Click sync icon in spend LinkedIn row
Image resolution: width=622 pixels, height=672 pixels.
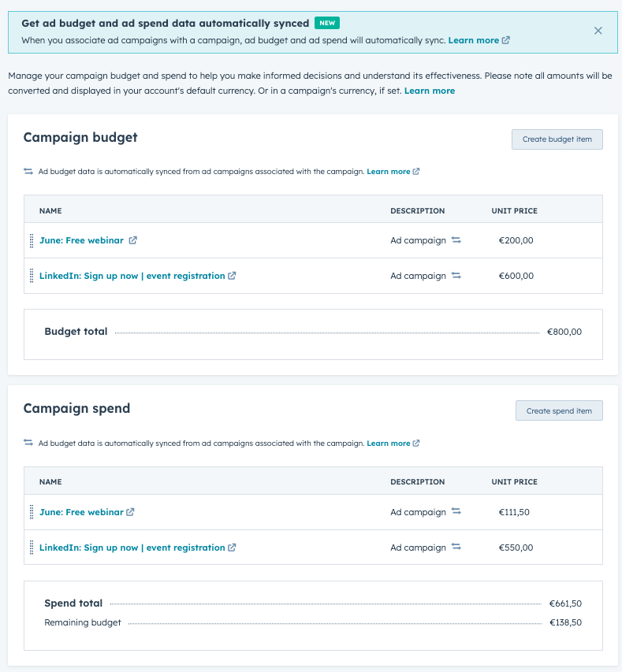coord(456,547)
